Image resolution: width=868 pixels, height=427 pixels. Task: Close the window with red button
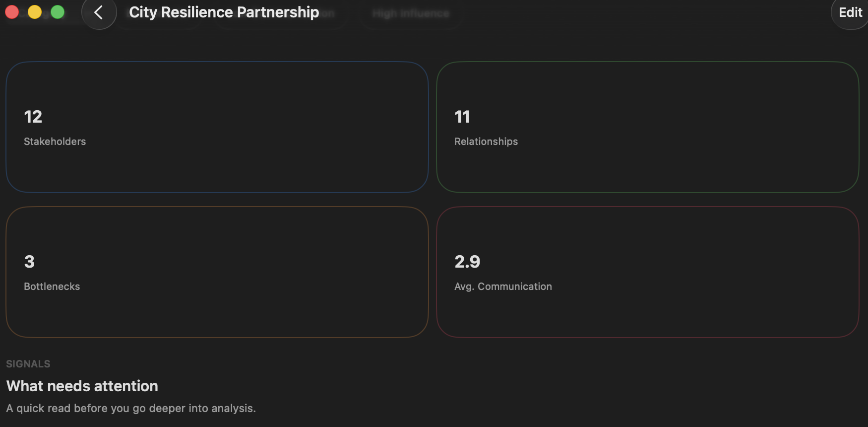pos(12,12)
